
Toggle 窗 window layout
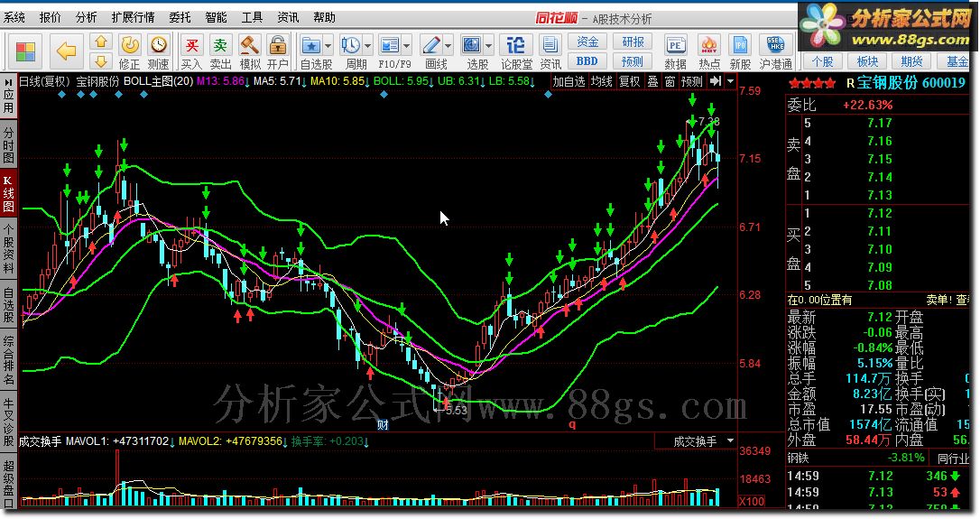click(670, 81)
